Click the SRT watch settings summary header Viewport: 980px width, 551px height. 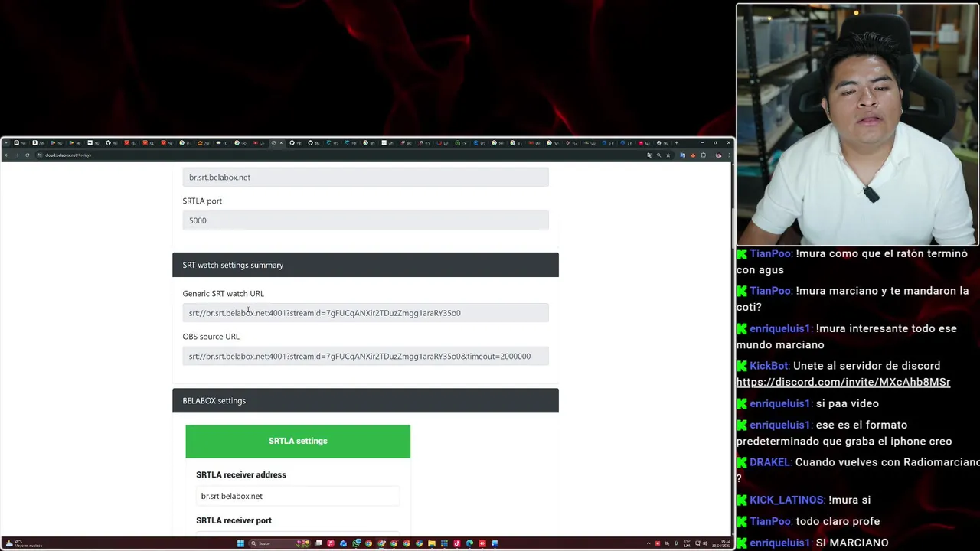365,265
